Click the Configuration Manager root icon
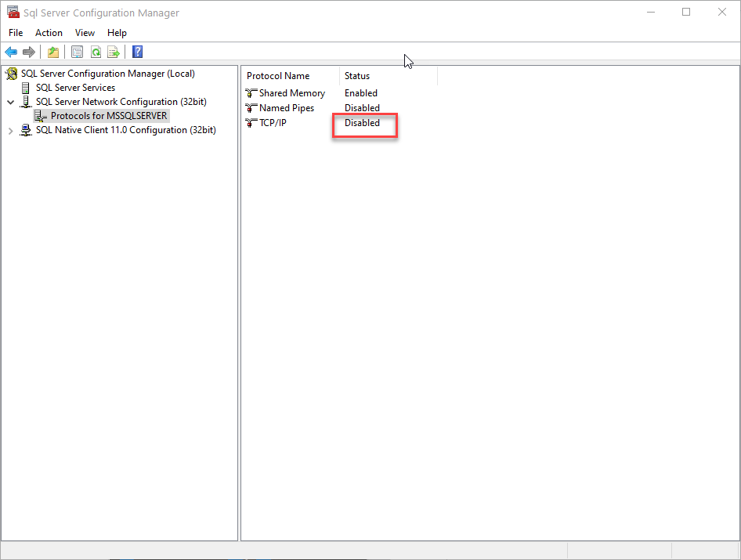Screen dimensions: 741x560 pyautogui.click(x=11, y=74)
